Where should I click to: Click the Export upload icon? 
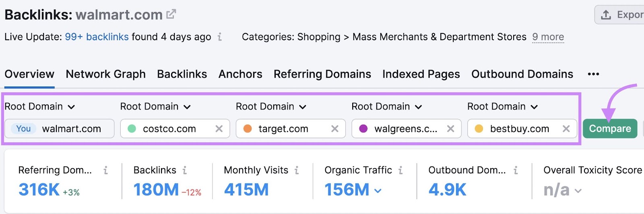tap(606, 15)
